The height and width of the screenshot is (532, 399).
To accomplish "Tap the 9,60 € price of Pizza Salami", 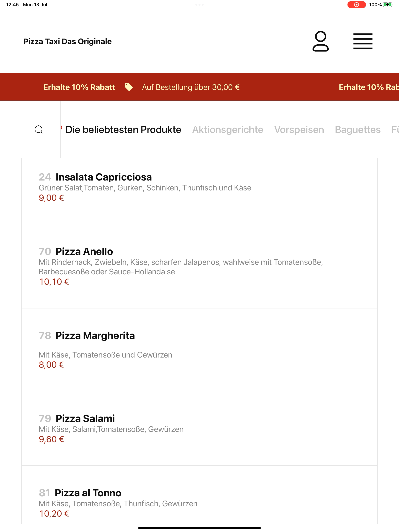I will (x=51, y=439).
